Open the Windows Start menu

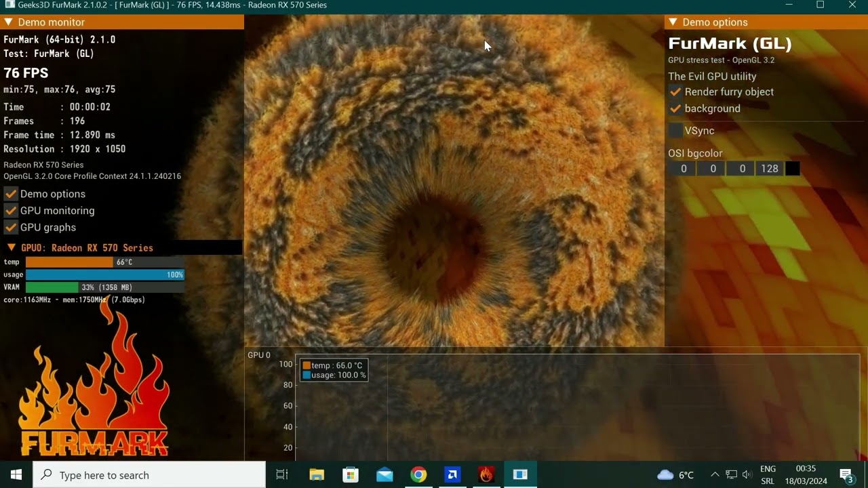[16, 475]
